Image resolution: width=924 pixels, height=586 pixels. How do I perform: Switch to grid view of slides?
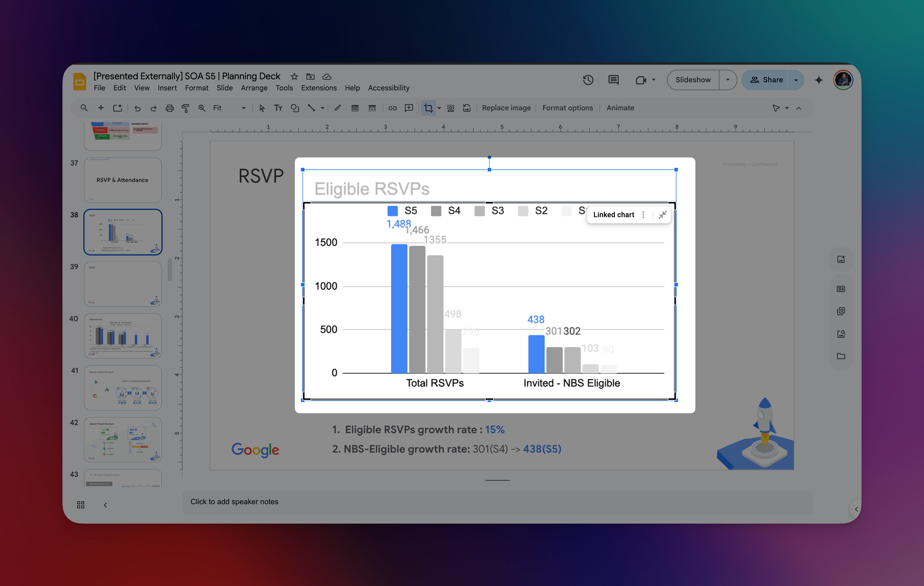tap(81, 505)
